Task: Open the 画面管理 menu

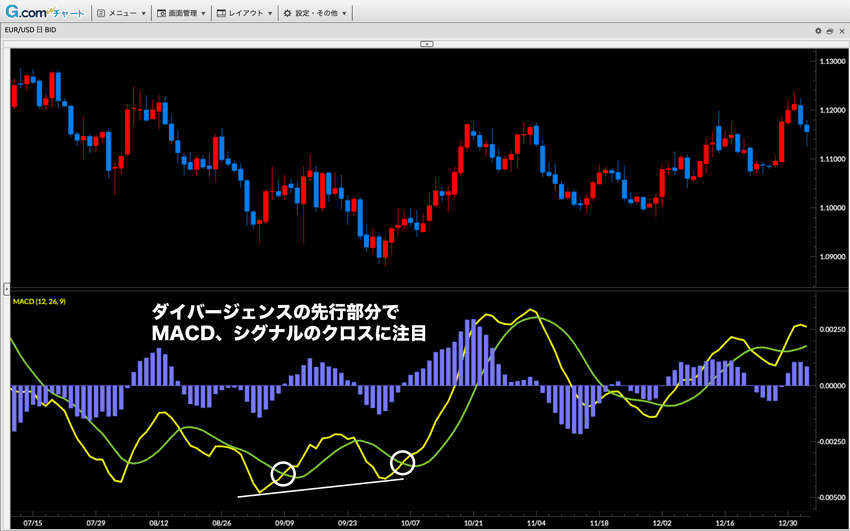Action: pyautogui.click(x=185, y=14)
